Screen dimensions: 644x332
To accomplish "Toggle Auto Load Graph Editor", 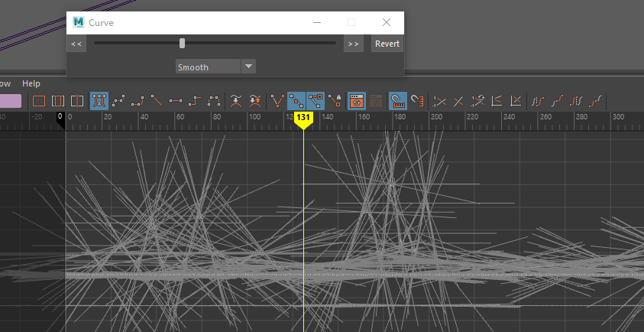I will tap(356, 100).
